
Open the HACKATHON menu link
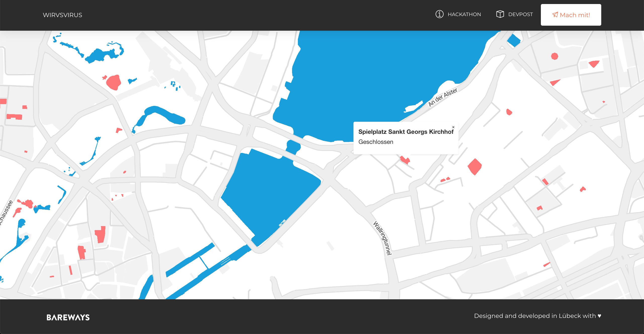point(464,14)
